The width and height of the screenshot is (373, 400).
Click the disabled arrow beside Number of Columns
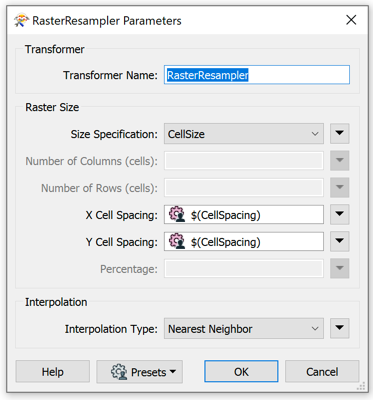click(x=340, y=161)
